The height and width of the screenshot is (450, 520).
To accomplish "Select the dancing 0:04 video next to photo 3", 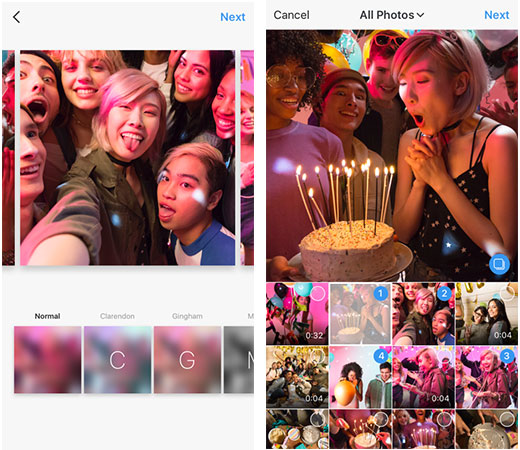I will coord(423,377).
